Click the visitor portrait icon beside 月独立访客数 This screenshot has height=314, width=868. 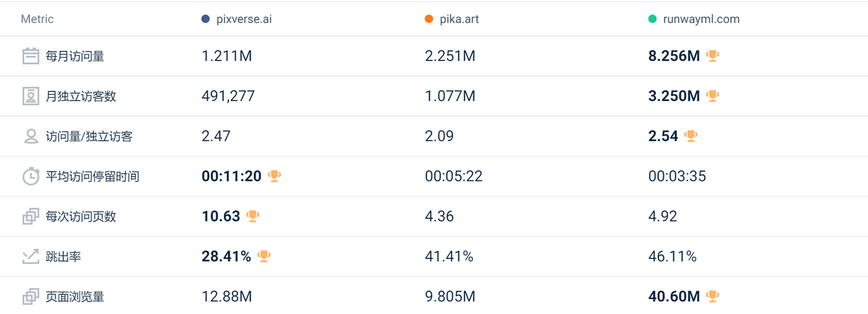(31, 96)
